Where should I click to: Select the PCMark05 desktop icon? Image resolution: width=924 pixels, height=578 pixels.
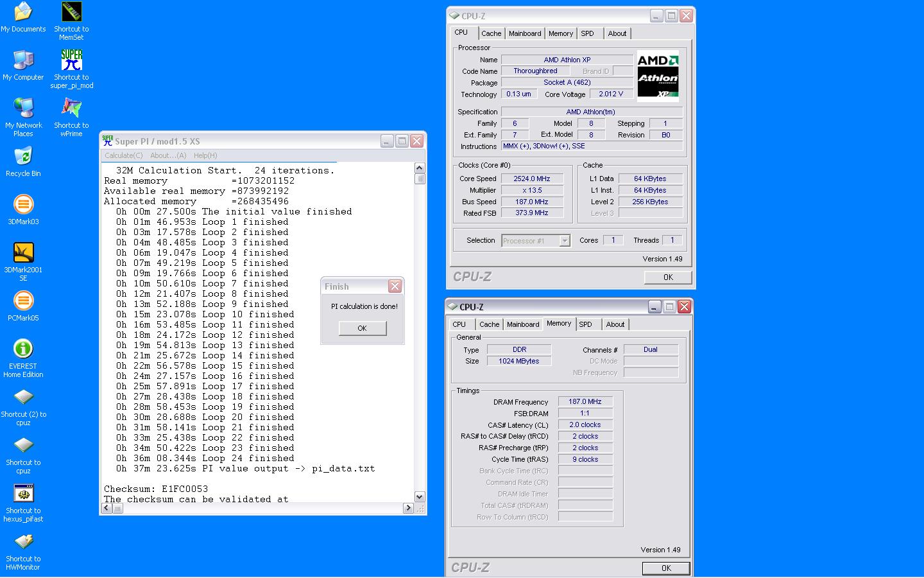pyautogui.click(x=23, y=306)
